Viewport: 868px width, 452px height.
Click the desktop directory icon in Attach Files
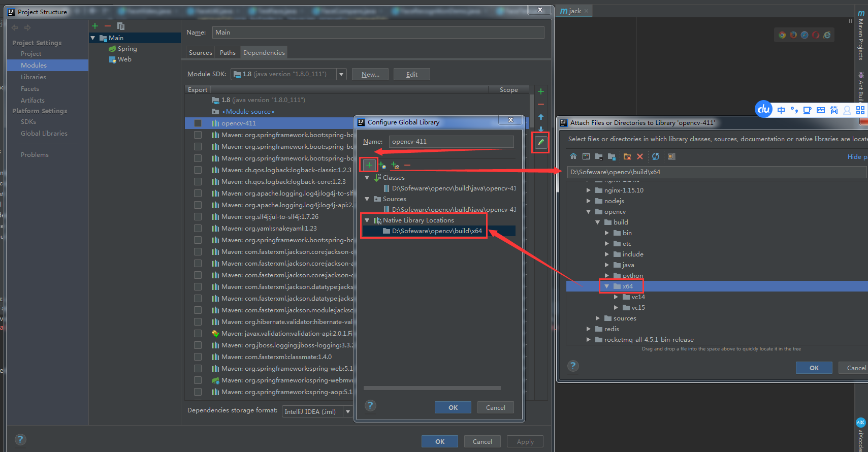click(586, 156)
